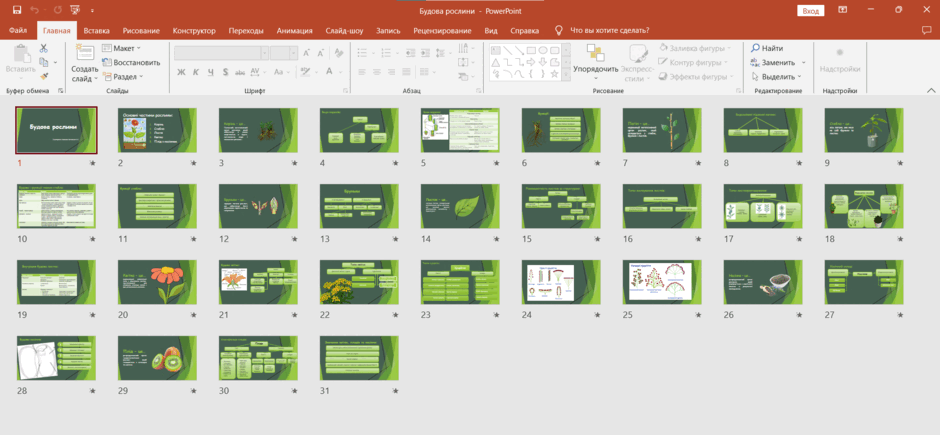Open the Вставка tab
This screenshot has width=940, height=435.
[97, 31]
